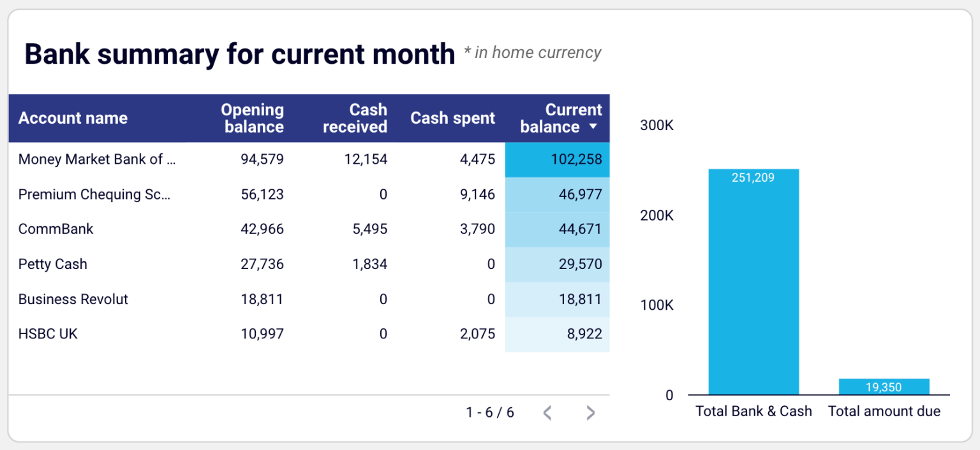
Task: Select the Business Revolut account
Action: (73, 299)
